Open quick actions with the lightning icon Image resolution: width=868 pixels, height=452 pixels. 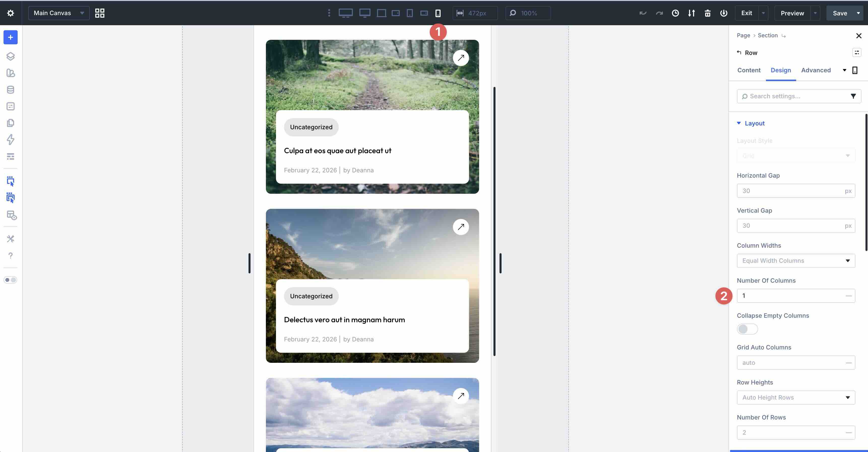[x=10, y=139]
